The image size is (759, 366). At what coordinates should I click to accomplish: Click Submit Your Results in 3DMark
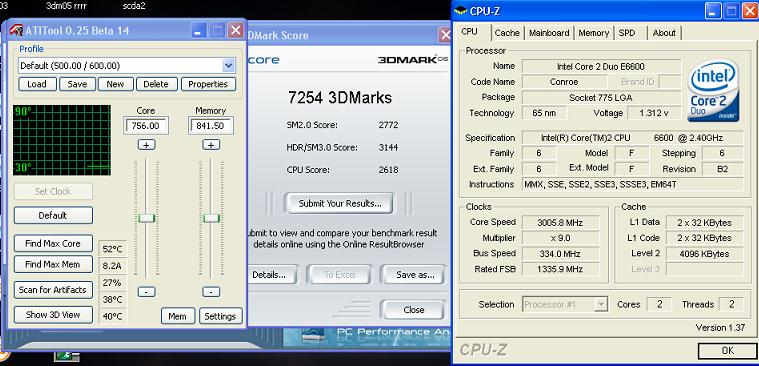coord(340,203)
